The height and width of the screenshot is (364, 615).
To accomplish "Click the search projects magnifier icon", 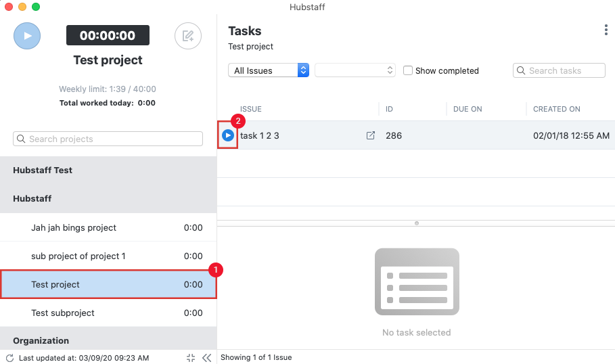I will click(21, 139).
